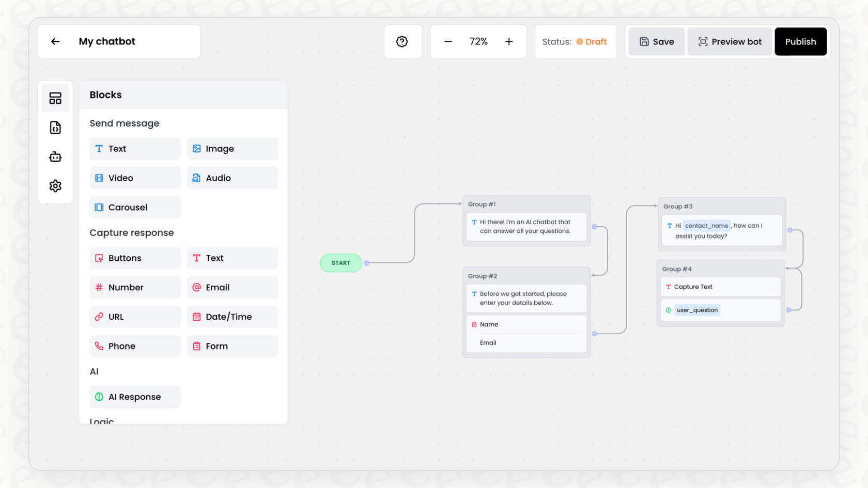Open the bot sidebar icon

(x=55, y=156)
